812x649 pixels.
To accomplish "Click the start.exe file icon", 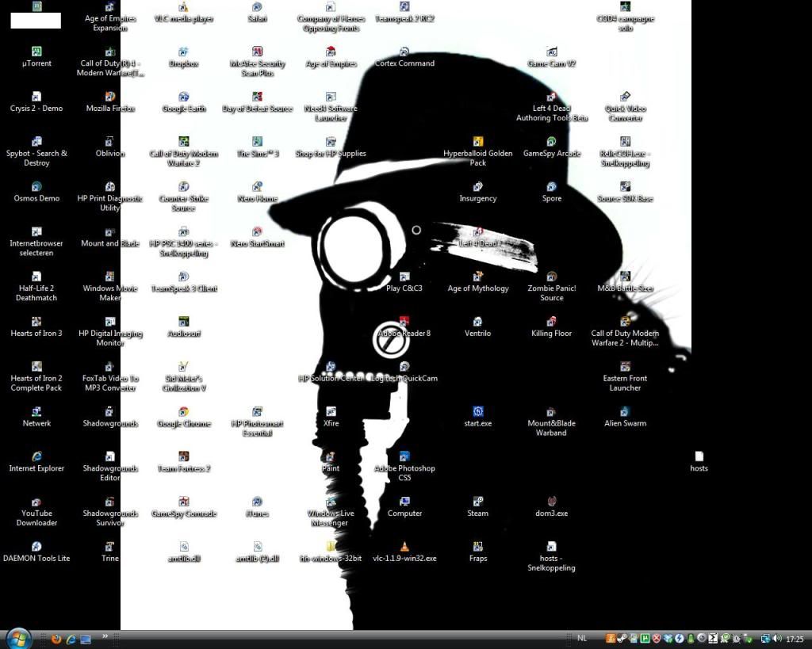I will (478, 417).
